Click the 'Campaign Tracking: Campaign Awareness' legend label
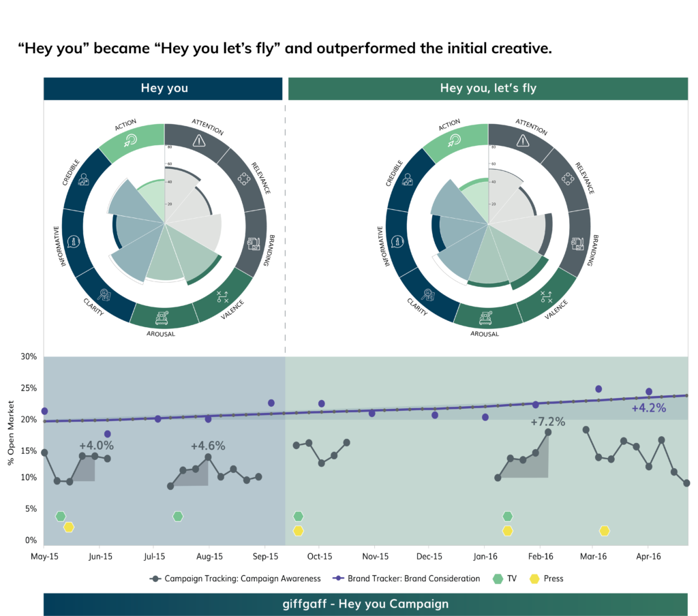 pyautogui.click(x=243, y=579)
